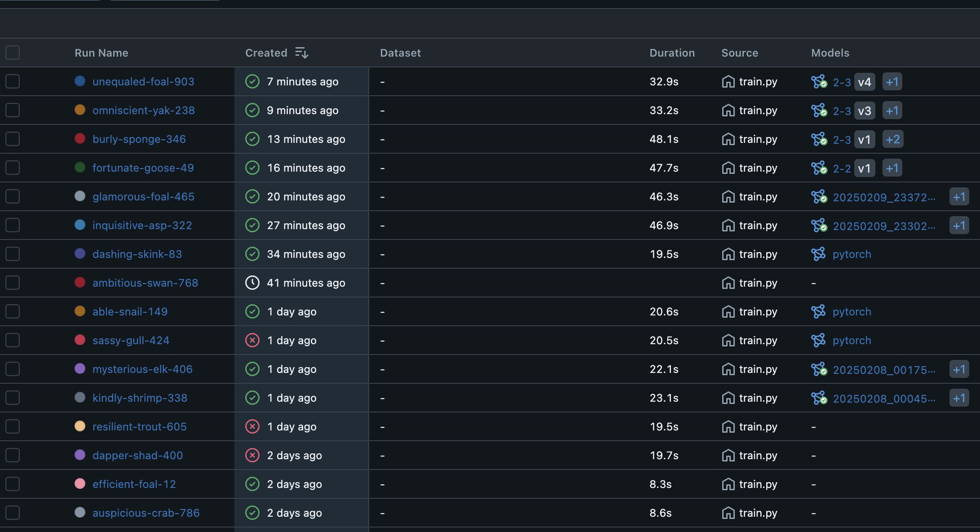The width and height of the screenshot is (980, 532).
Task: Select the checkbox for kindly-shrimp-338
Action: pos(13,398)
